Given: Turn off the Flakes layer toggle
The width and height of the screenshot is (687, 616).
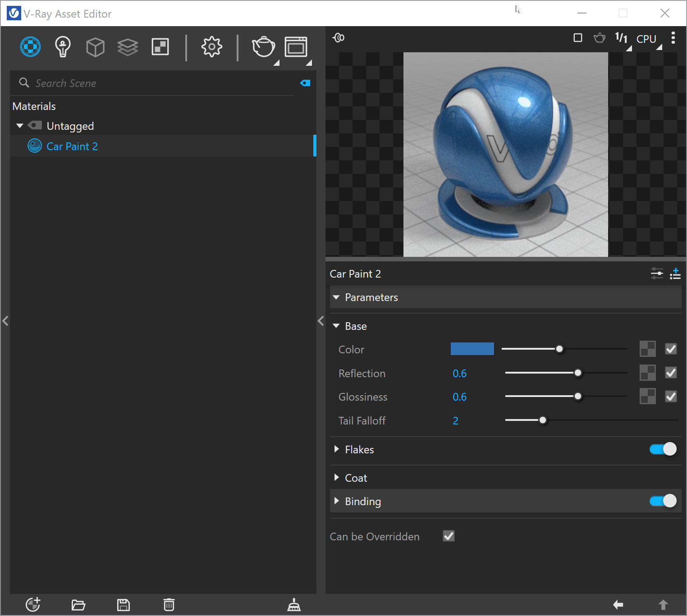Looking at the screenshot, I should click(663, 449).
